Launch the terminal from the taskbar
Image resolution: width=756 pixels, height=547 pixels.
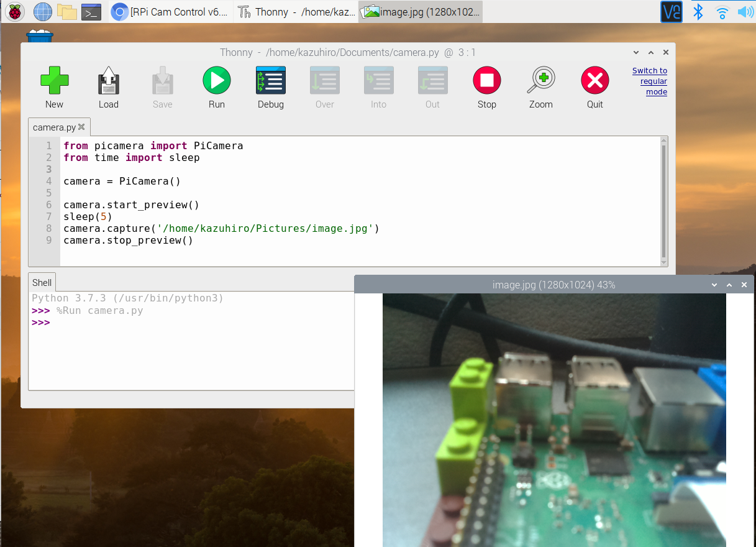click(x=91, y=11)
